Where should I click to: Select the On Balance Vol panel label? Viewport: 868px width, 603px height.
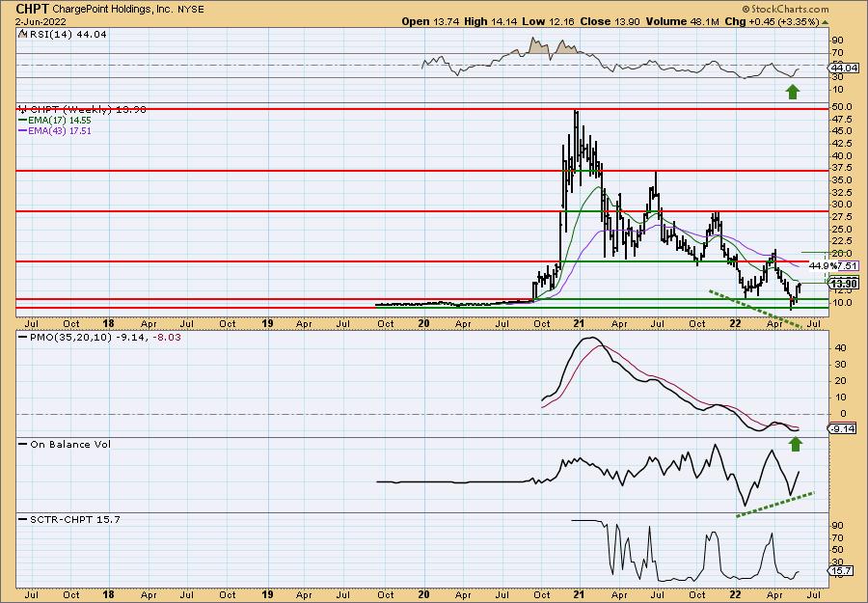click(x=65, y=444)
